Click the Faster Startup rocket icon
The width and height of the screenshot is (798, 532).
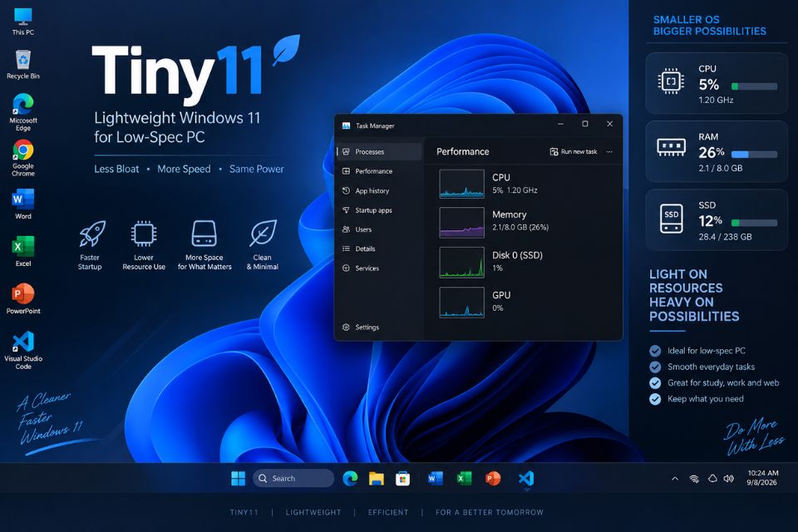pos(92,234)
